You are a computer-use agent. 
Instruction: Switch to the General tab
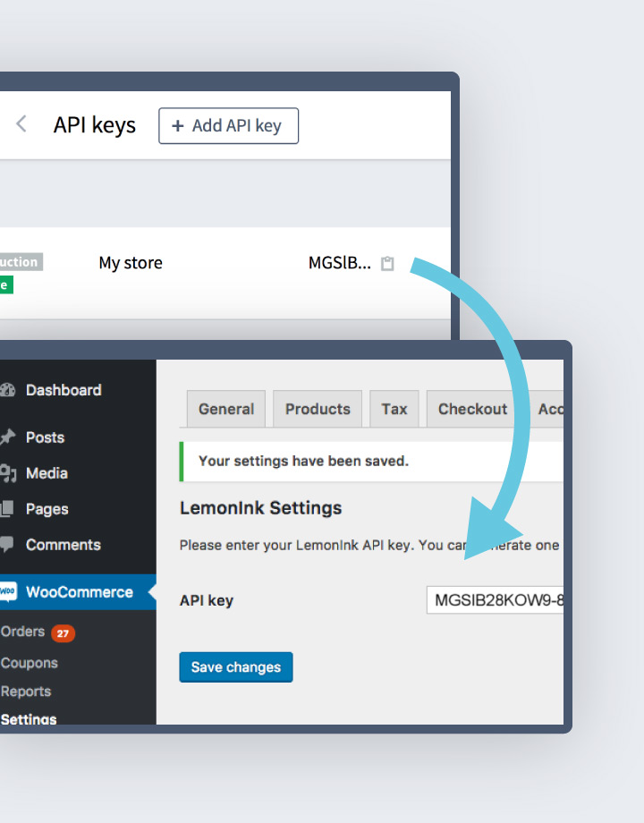[x=226, y=409]
